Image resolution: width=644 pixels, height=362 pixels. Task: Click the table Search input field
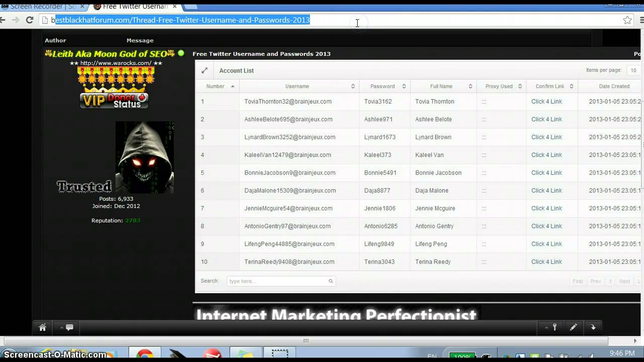[281, 281]
